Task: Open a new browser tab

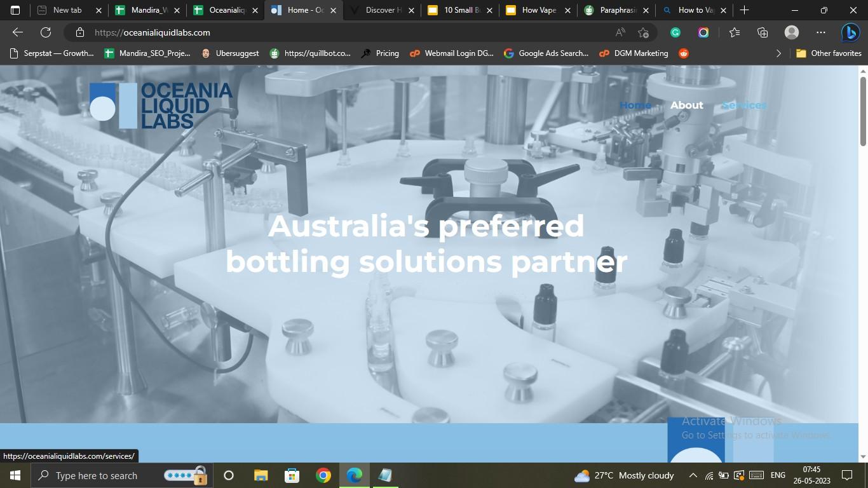Action: pos(745,10)
